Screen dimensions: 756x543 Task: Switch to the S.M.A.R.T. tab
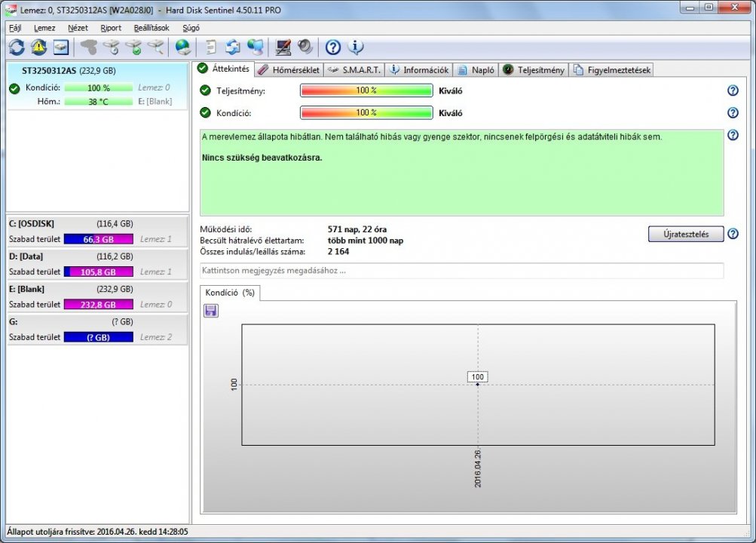pos(354,70)
